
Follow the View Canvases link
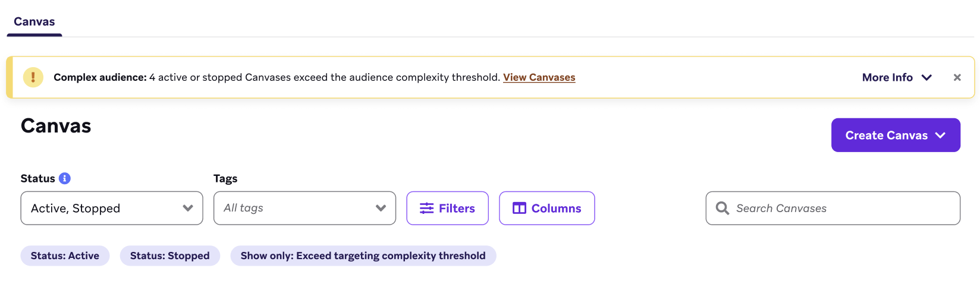click(539, 77)
